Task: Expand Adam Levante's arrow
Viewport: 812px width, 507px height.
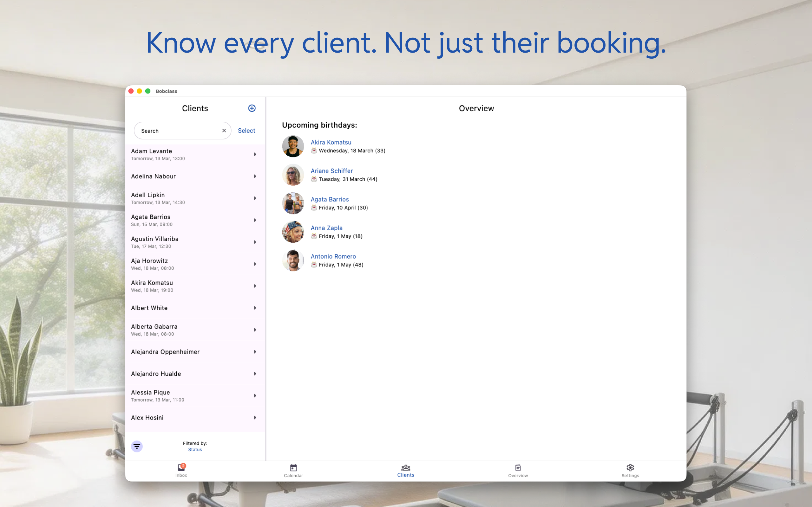Action: [x=255, y=154]
